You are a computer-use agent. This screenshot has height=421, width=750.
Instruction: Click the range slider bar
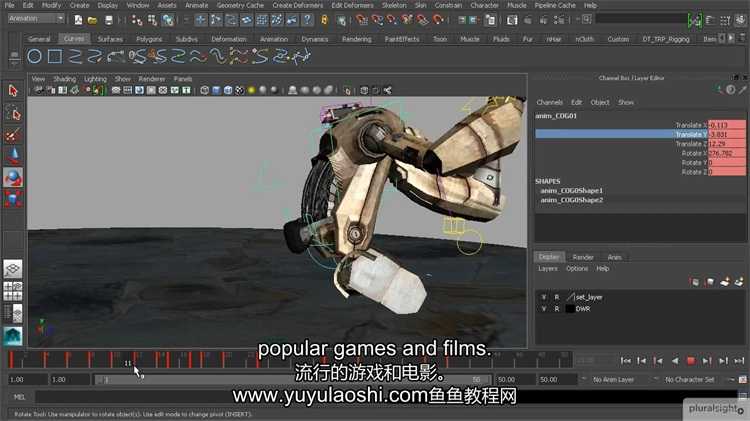tap(293, 379)
